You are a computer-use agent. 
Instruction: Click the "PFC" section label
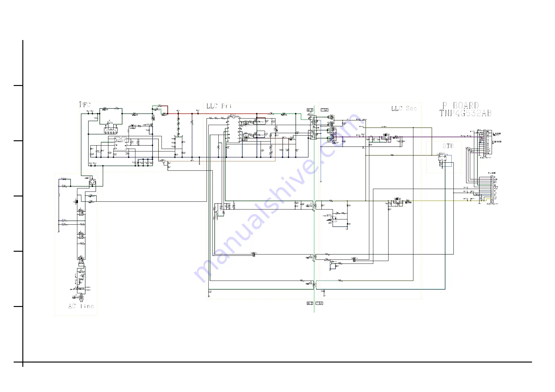tap(85, 105)
